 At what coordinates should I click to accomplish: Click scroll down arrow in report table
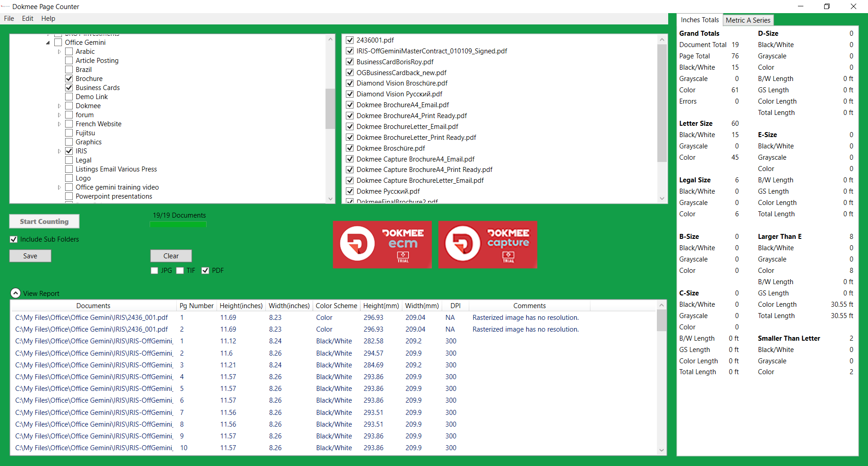click(661, 450)
